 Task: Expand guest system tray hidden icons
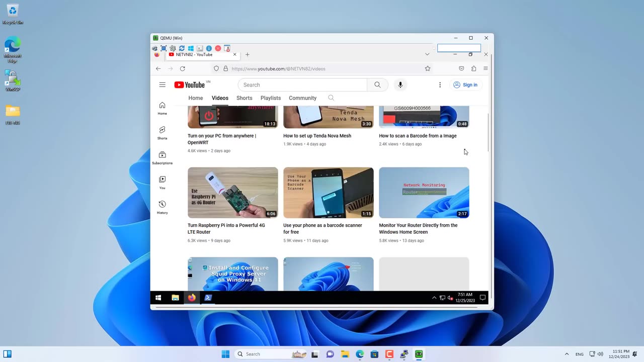tap(434, 298)
